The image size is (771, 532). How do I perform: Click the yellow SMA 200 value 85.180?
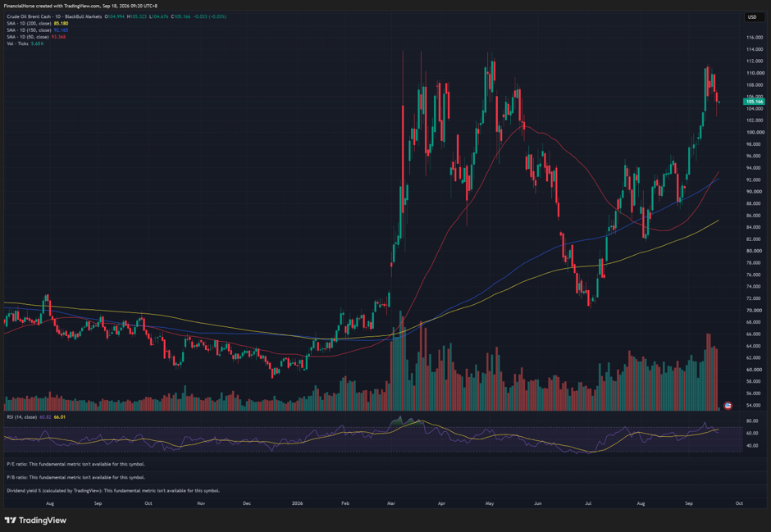[x=61, y=24]
